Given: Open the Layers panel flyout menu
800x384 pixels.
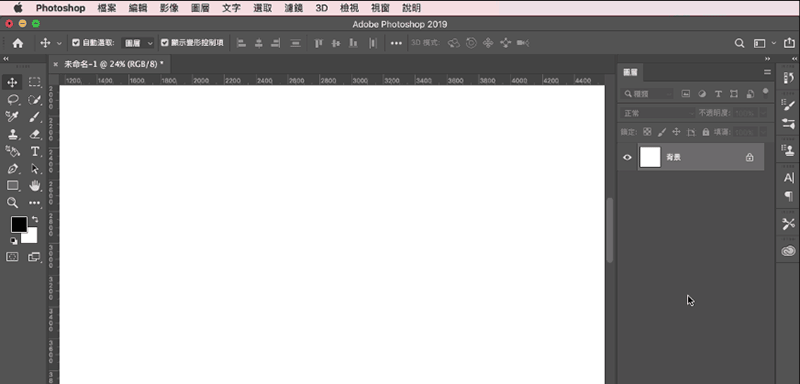Looking at the screenshot, I should (x=767, y=72).
